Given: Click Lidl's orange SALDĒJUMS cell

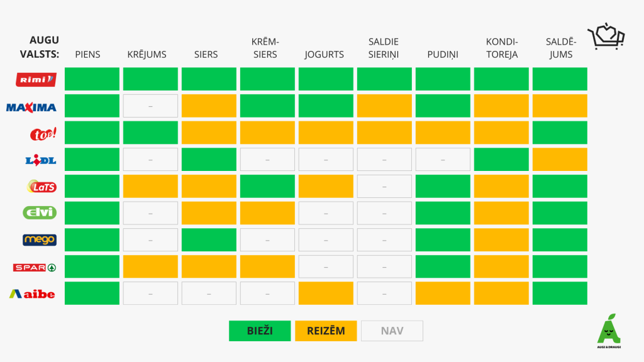Looking at the screenshot, I should (x=560, y=160).
